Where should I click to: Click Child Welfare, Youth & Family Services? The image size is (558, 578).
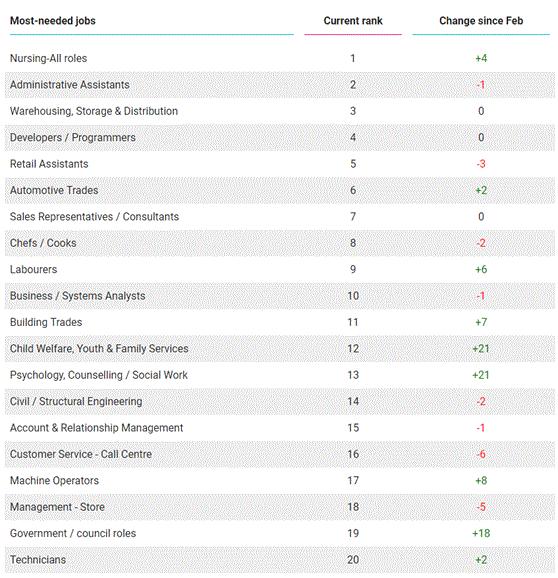click(99, 349)
